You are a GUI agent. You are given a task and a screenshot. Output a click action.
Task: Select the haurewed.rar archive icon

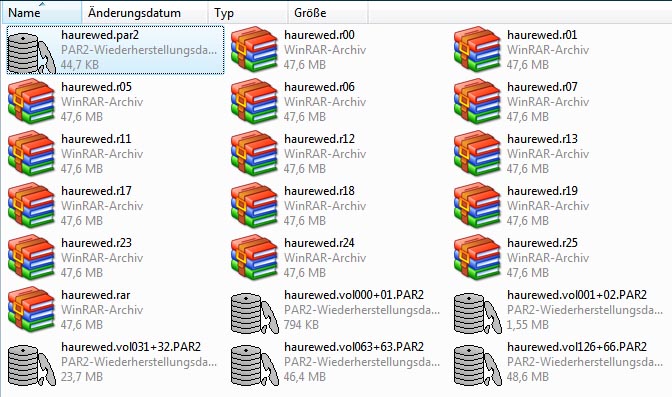coord(31,309)
